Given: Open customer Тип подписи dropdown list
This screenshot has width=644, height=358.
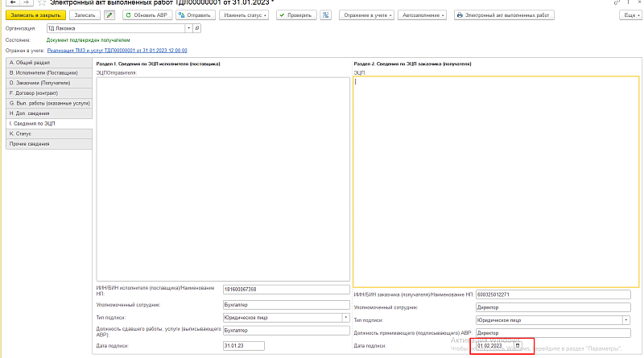Looking at the screenshot, I should tap(627, 319).
